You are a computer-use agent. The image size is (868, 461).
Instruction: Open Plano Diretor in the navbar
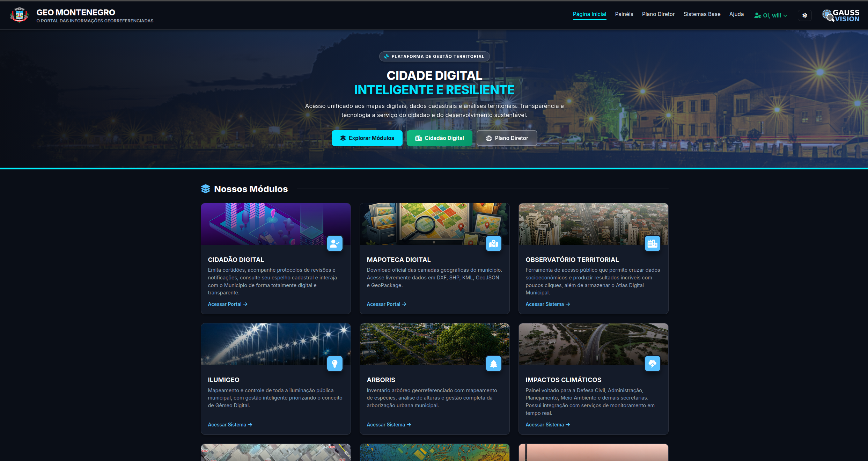(x=658, y=14)
